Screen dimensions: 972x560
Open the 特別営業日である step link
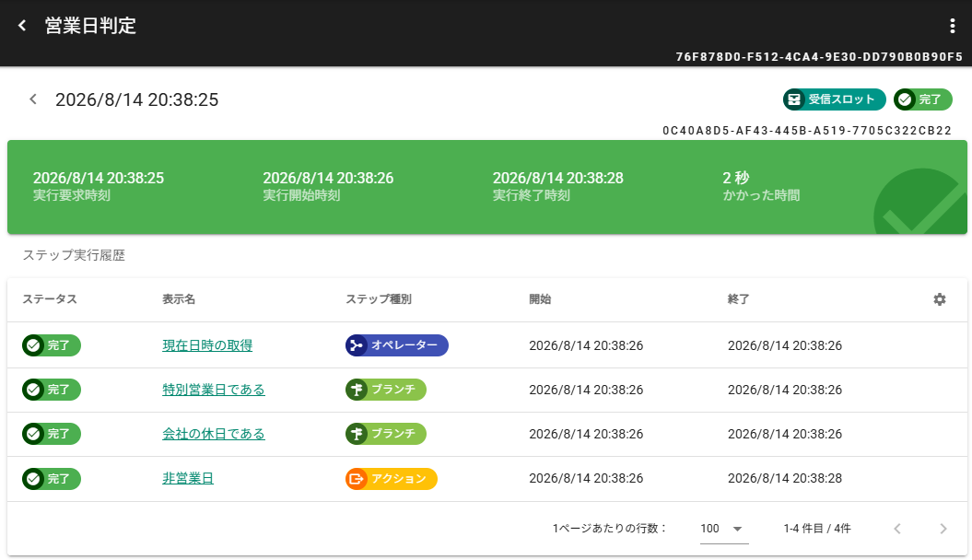pyautogui.click(x=214, y=390)
